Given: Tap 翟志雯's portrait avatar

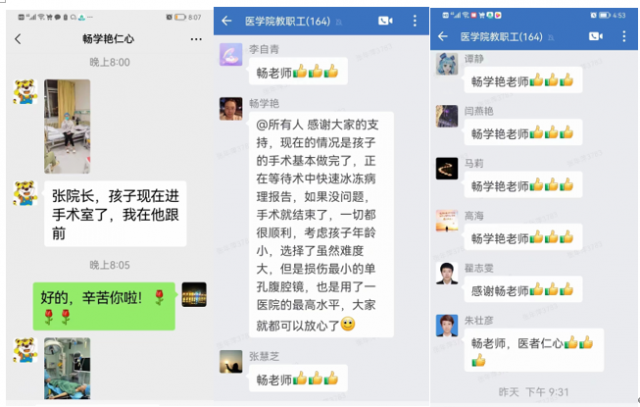Looking at the screenshot, I should tap(447, 273).
